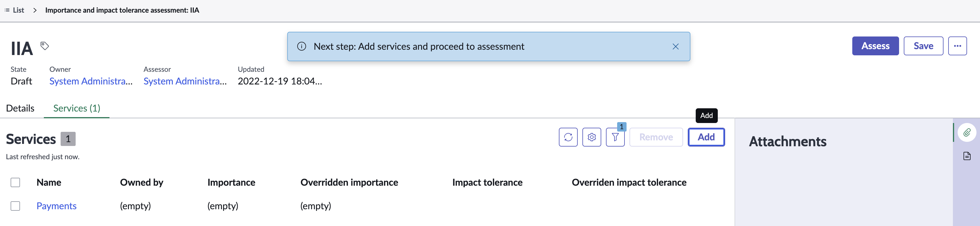Check the Payments row checkbox
Image resolution: width=980 pixels, height=226 pixels.
15,206
